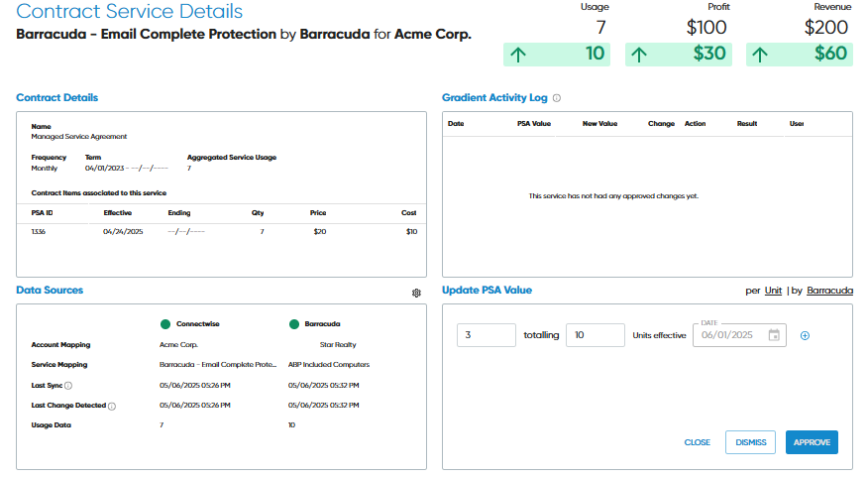Screen dimensions: 868x478
Task: Click the Qty column header
Action: [258, 212]
